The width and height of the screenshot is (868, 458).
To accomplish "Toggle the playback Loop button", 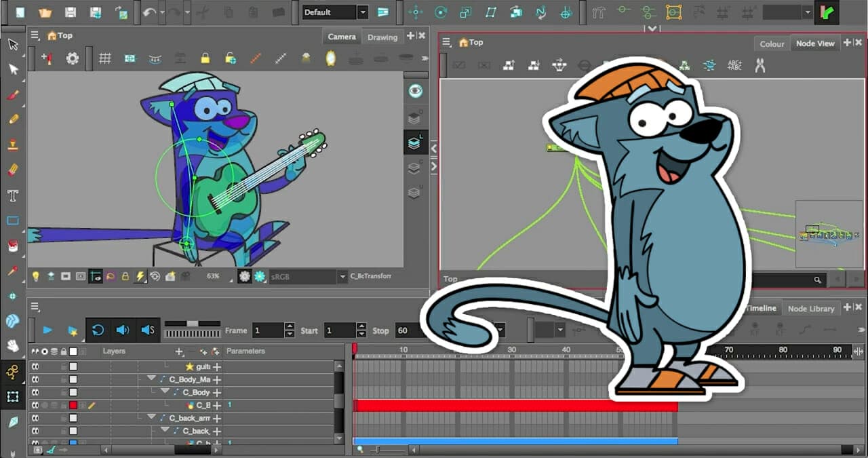I will (x=98, y=330).
